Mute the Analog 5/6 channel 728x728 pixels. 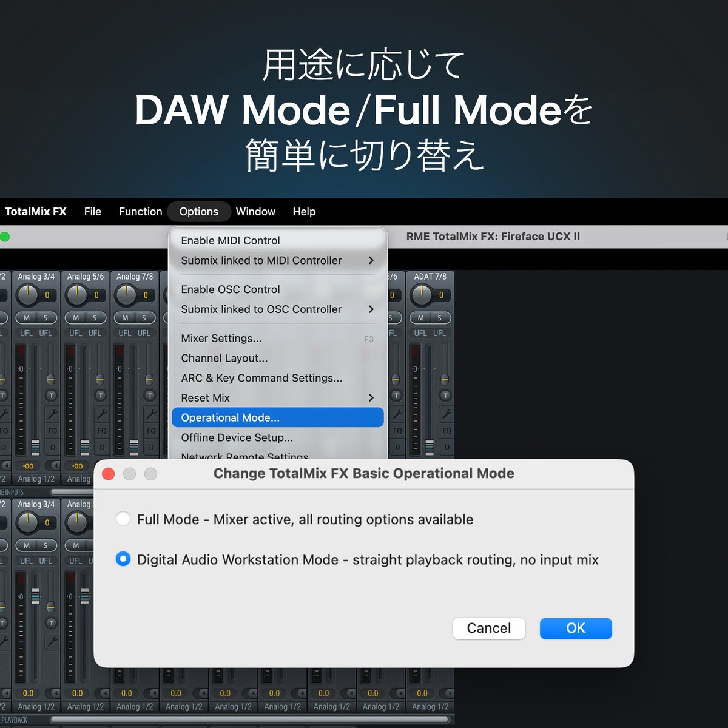coord(76,318)
